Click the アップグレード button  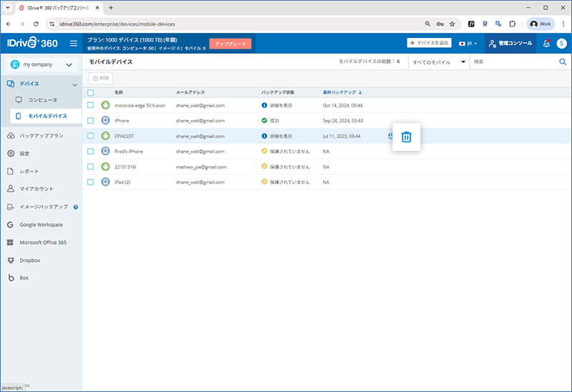(x=230, y=44)
